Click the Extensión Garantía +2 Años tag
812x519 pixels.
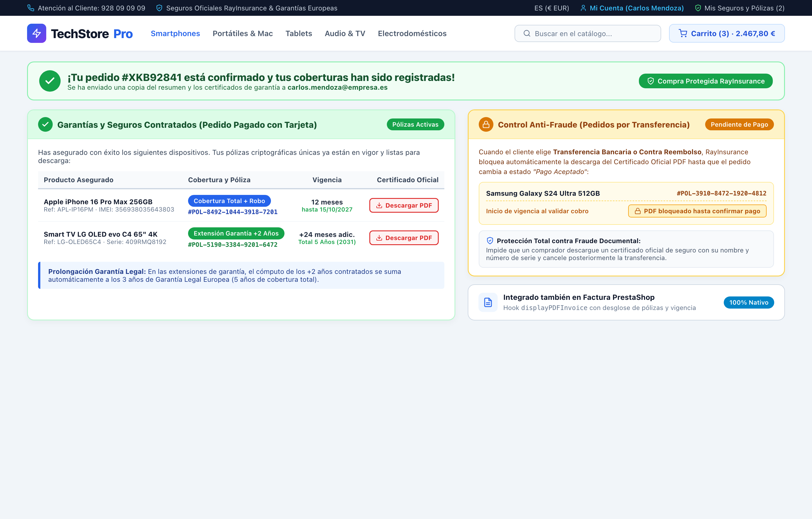click(x=236, y=234)
